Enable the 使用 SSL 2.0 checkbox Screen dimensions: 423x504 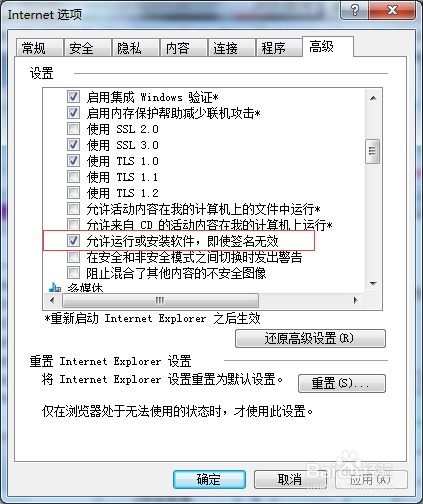coord(73,128)
